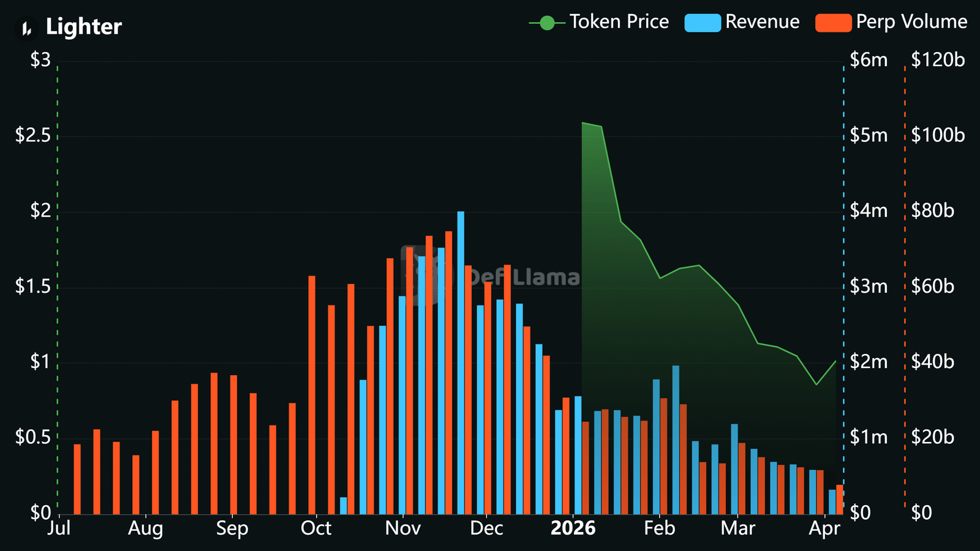Image resolution: width=980 pixels, height=551 pixels.
Task: Select the Apr label on the x-axis
Action: pos(824,528)
